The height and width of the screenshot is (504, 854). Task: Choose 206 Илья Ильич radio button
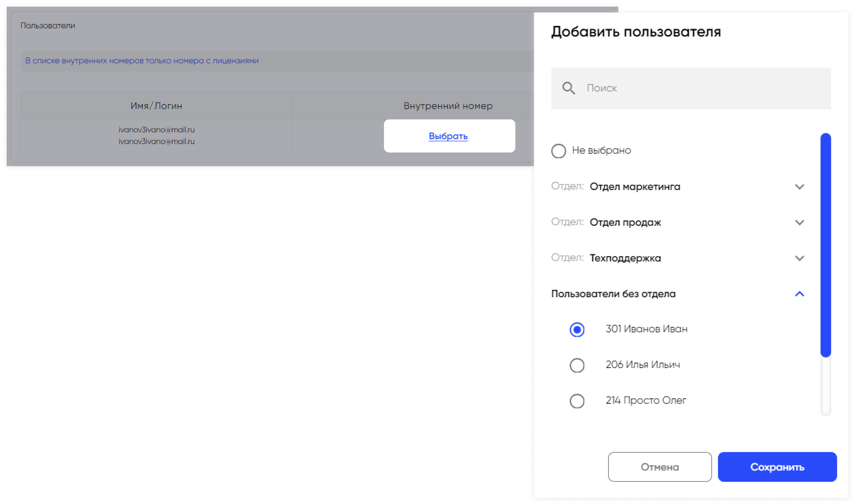[577, 365]
